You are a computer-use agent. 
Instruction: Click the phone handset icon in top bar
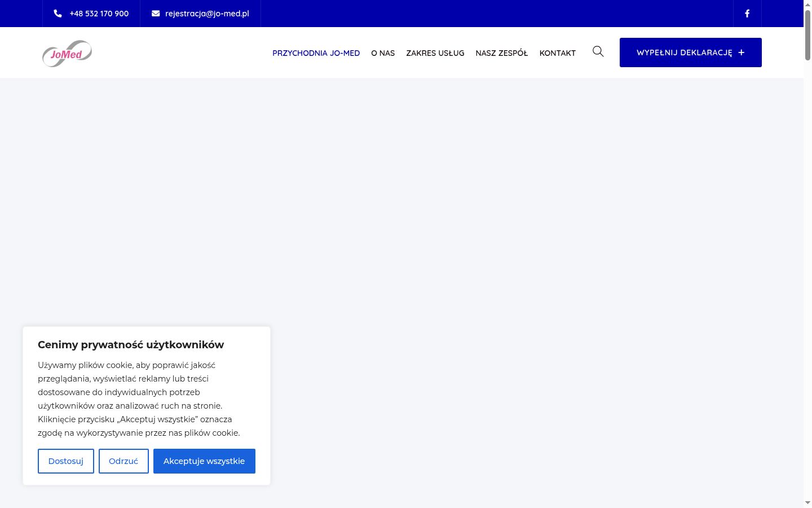58,14
